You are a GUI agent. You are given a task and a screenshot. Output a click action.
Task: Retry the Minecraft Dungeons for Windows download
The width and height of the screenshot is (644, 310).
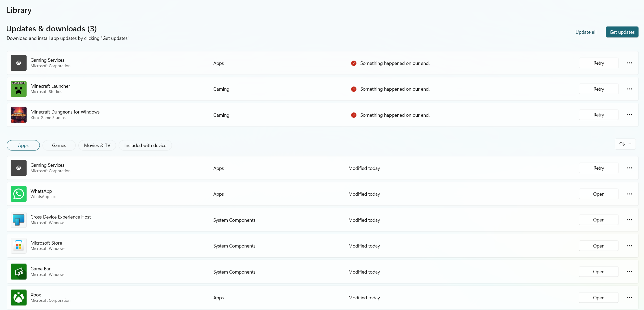click(x=598, y=115)
